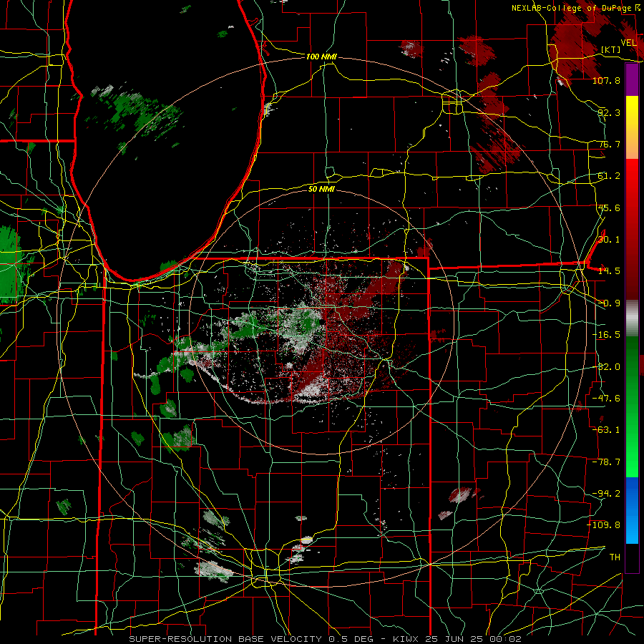
Task: Click the KIWX station identifier
Action: pos(404,639)
